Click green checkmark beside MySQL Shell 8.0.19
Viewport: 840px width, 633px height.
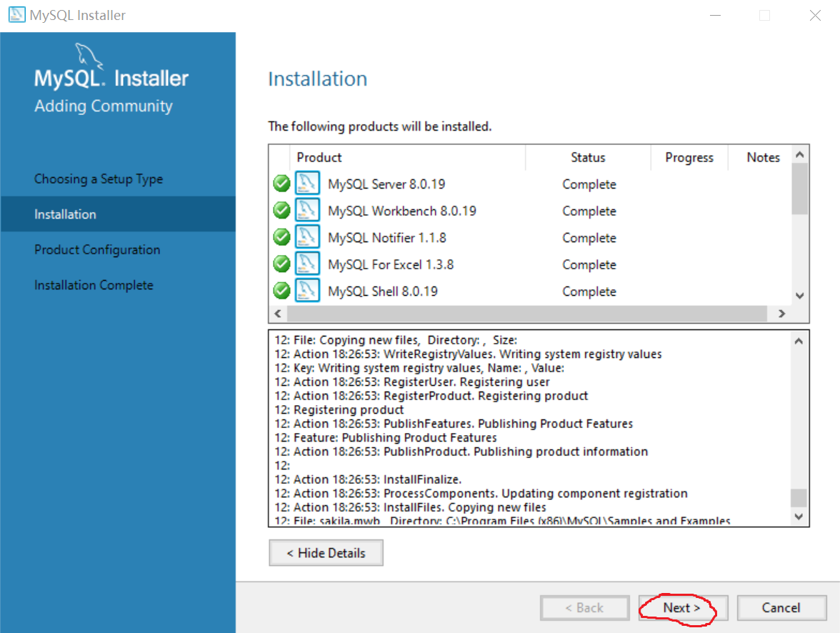click(281, 291)
